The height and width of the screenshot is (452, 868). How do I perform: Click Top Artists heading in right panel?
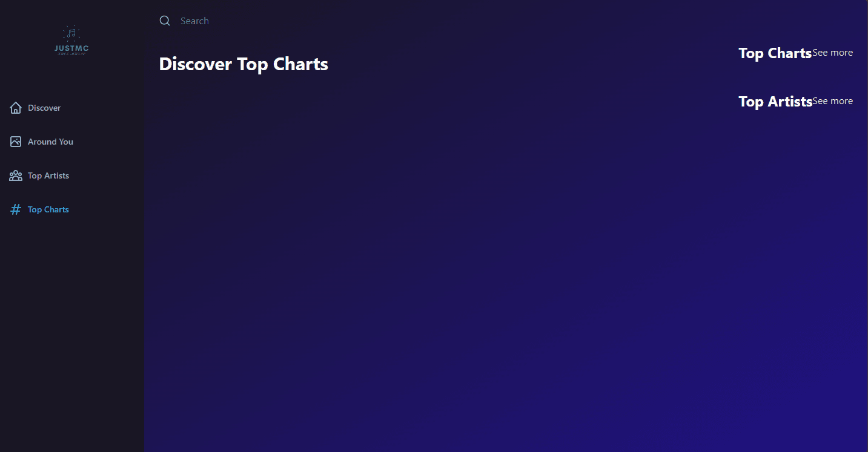[775, 102]
